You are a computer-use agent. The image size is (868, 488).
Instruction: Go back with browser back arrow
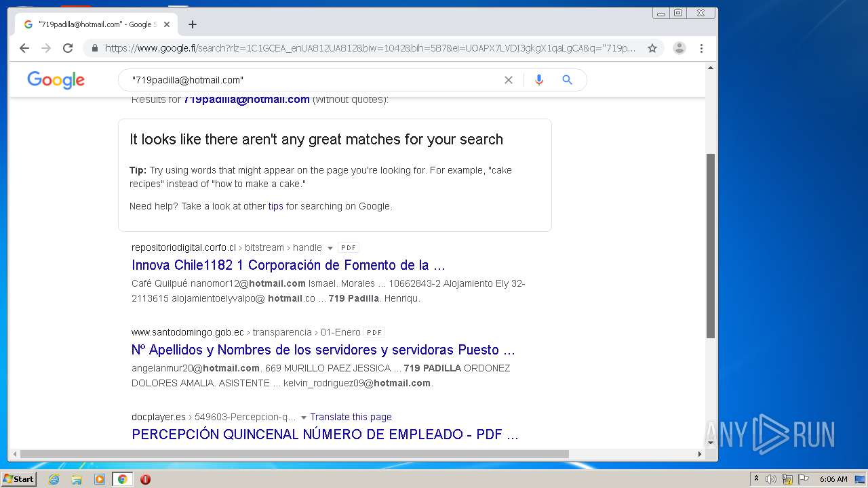point(24,48)
